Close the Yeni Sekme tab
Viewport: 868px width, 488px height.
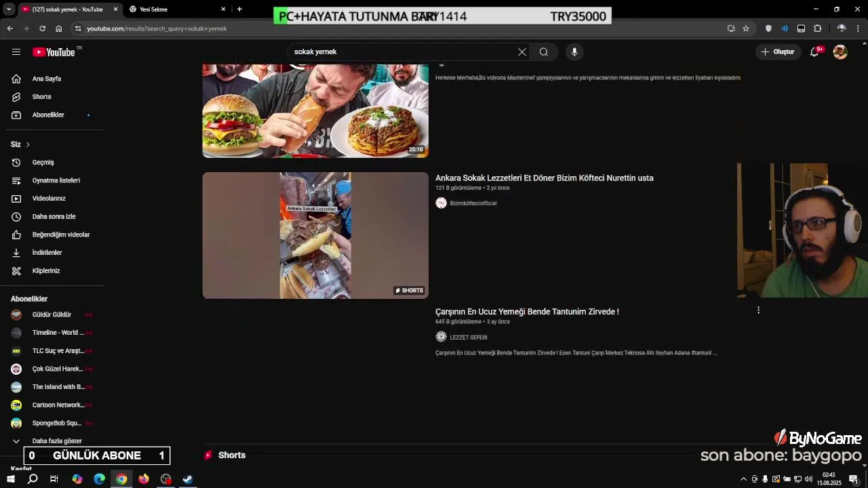click(223, 9)
